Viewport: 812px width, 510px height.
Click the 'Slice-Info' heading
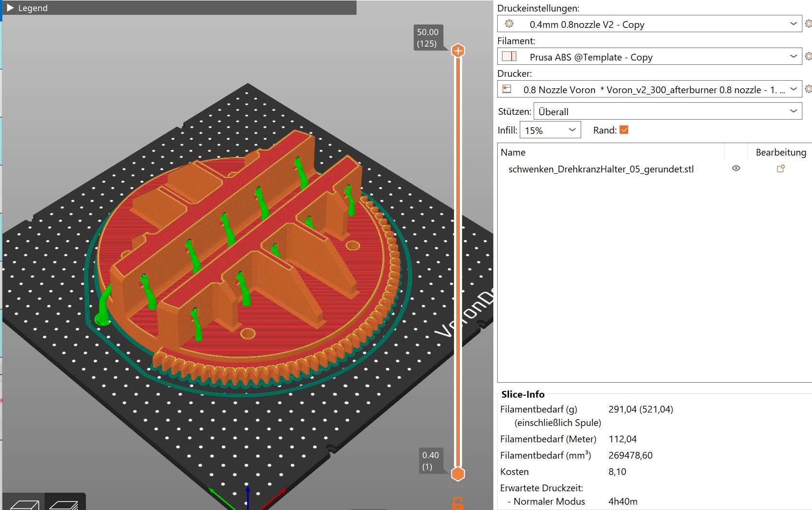(x=523, y=394)
